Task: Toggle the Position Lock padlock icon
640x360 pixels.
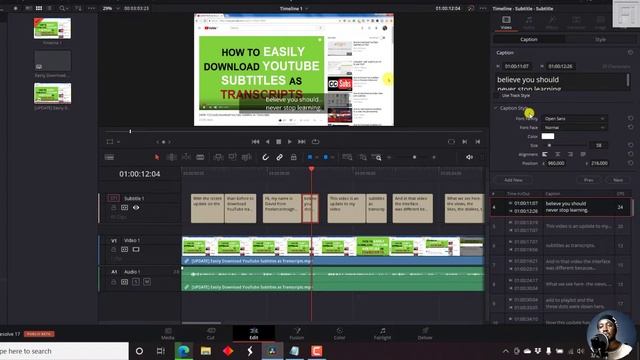Action: (293, 157)
